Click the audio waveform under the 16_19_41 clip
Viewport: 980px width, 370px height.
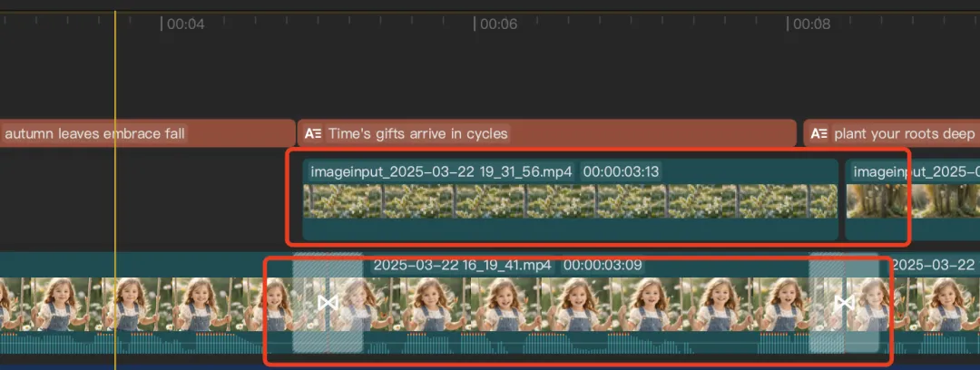[586, 343]
